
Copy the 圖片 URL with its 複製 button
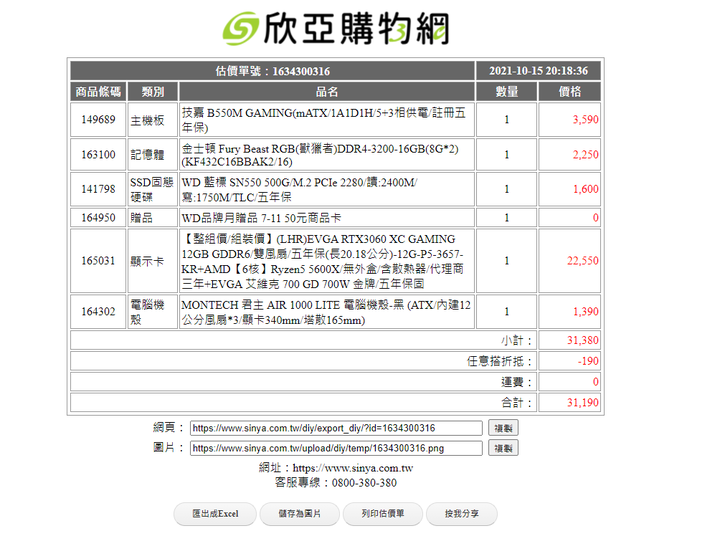(x=503, y=448)
